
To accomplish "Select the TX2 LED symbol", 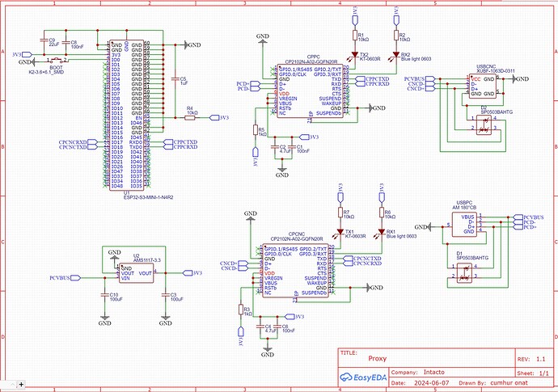I will [x=355, y=55].
